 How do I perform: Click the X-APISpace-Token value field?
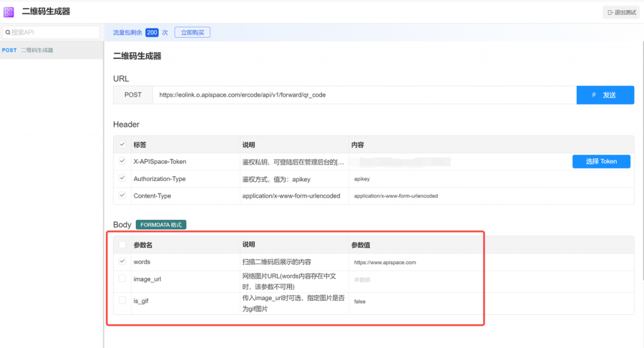tap(459, 161)
